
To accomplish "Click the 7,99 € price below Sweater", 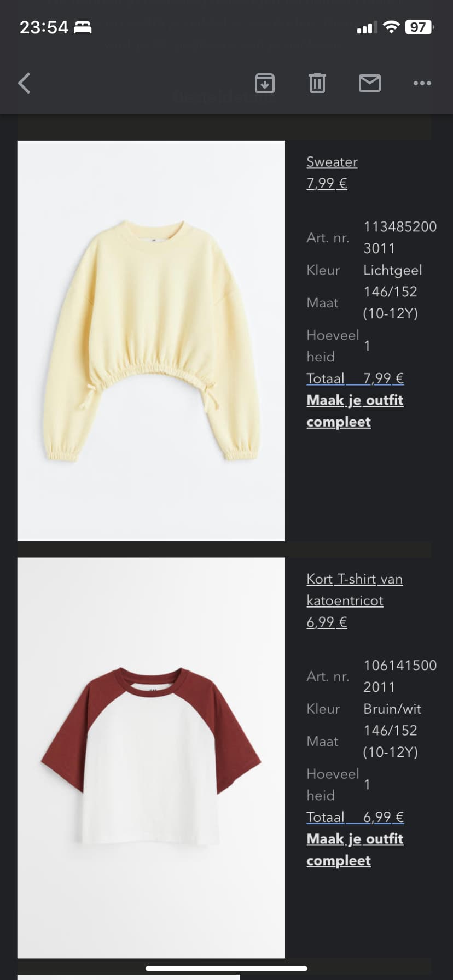I will (327, 183).
